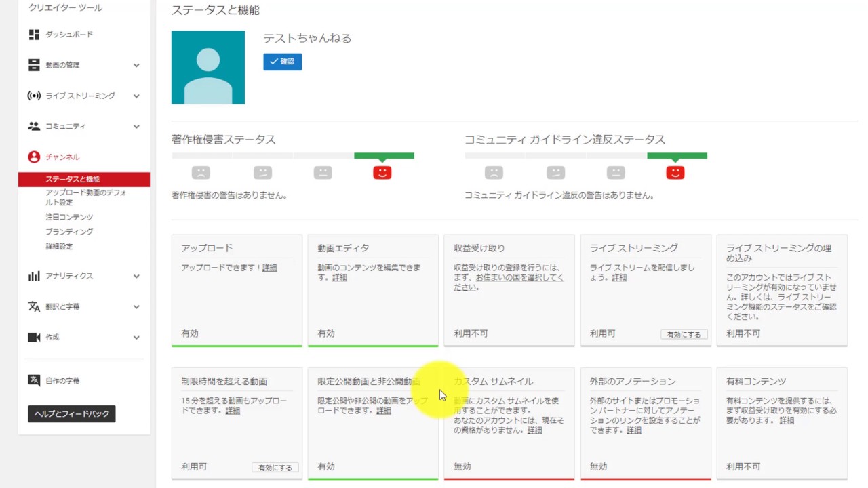Open 注目コンテンツ submenu item
The height and width of the screenshot is (488, 868).
point(69,217)
